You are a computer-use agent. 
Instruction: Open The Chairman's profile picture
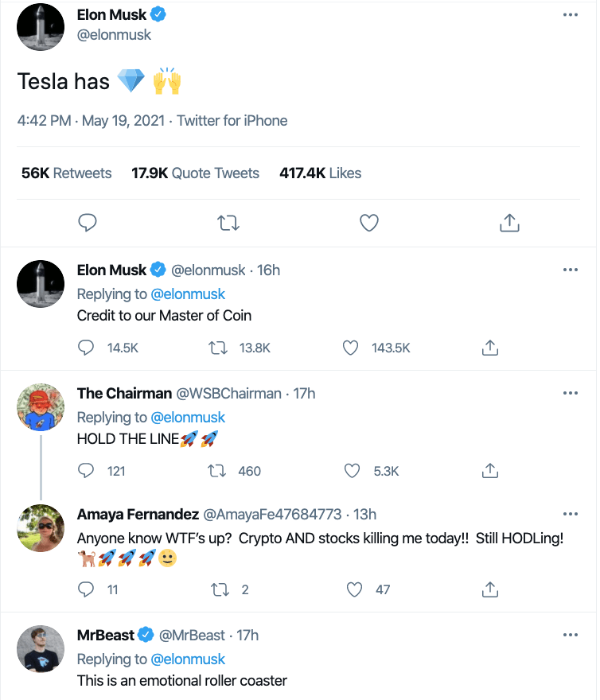(41, 408)
